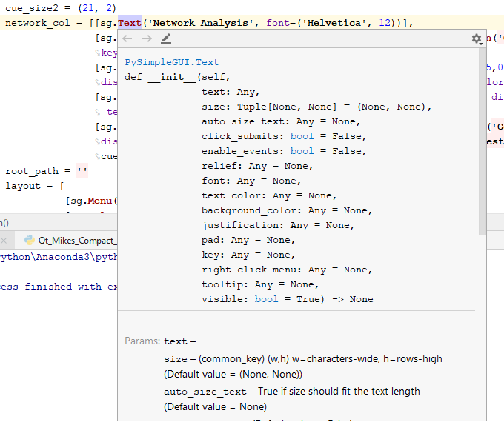The image size is (504, 425).
Task: Open the documentation popup gear settings
Action: coord(477,39)
